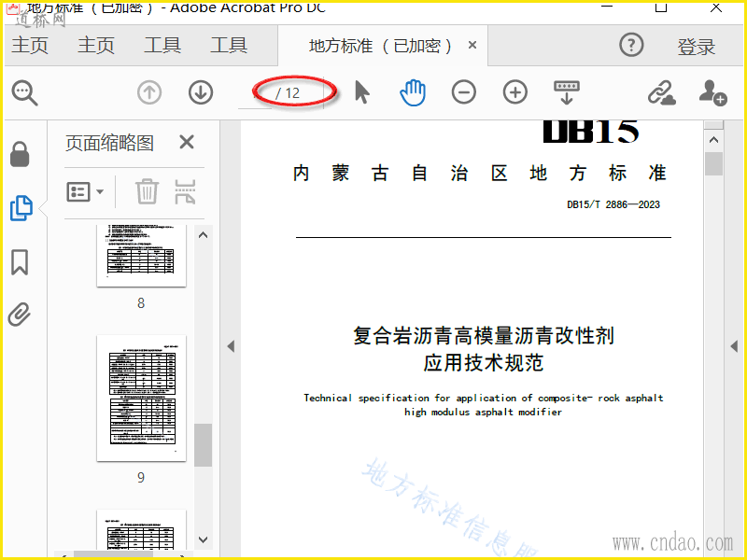Close the 页面缩略图 panel
Viewport: 747px width, 560px height.
pyautogui.click(x=187, y=142)
